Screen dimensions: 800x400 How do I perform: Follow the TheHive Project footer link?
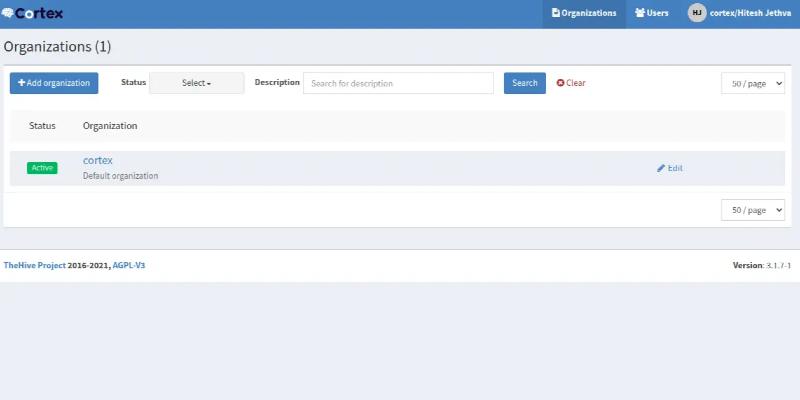[x=34, y=265]
